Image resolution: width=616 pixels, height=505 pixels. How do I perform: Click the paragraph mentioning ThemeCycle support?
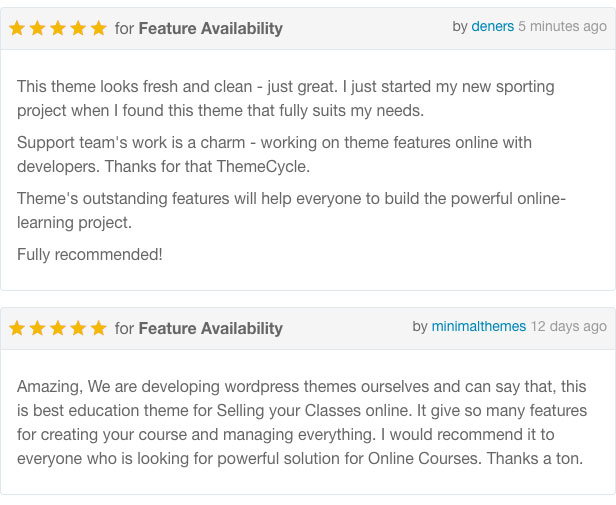[x=274, y=154]
